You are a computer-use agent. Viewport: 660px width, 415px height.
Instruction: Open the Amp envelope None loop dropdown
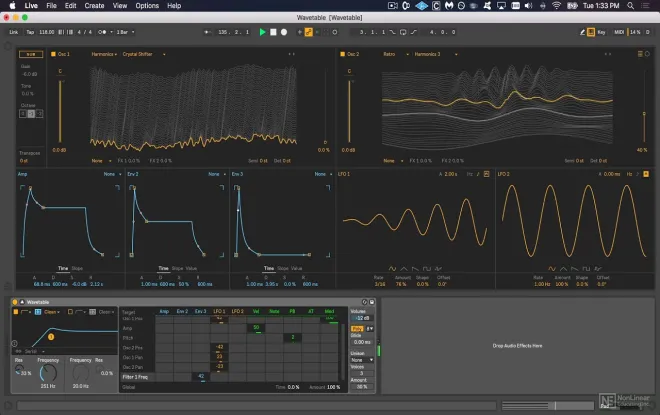click(x=112, y=174)
